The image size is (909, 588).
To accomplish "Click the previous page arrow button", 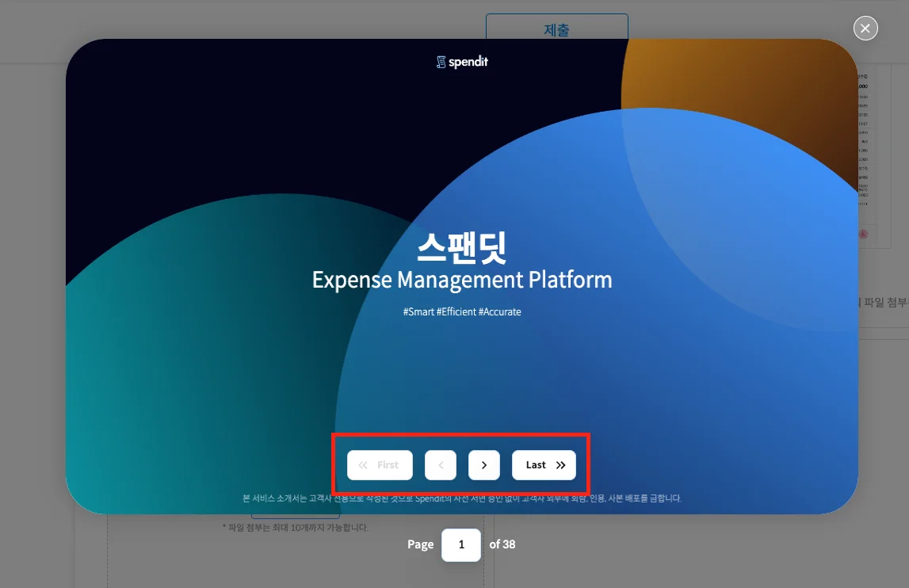I will point(441,465).
